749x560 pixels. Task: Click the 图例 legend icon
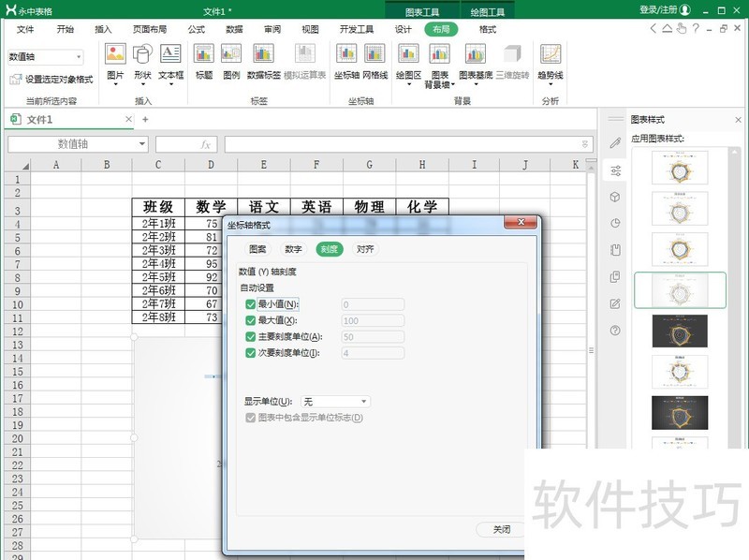tap(231, 54)
